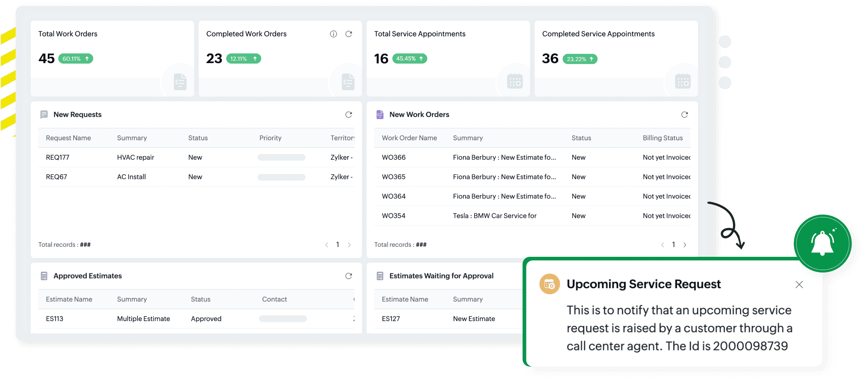Refresh the New Requests panel
868x383 pixels.
(x=348, y=115)
